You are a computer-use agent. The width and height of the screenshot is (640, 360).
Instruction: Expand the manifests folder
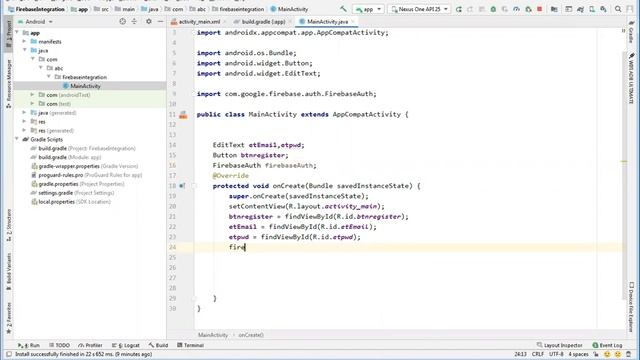25,42
